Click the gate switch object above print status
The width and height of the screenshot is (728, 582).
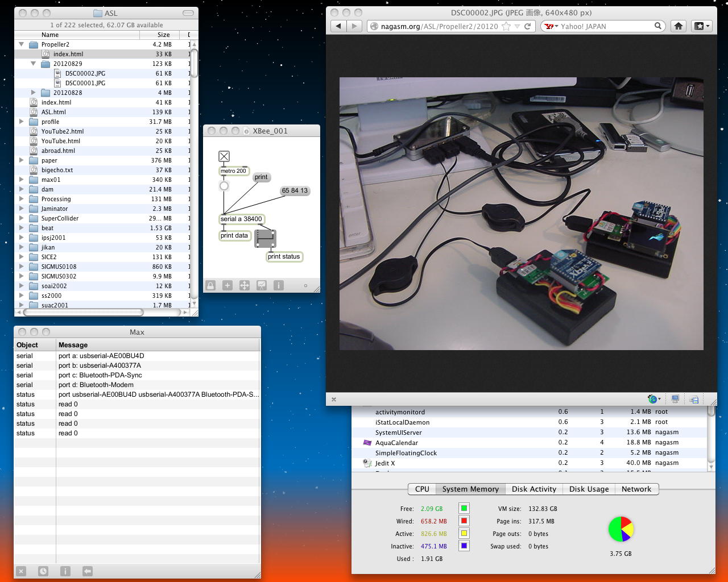coord(265,238)
